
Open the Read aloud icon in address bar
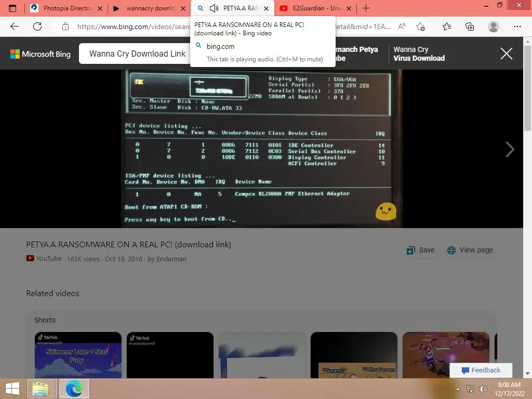coord(402,26)
